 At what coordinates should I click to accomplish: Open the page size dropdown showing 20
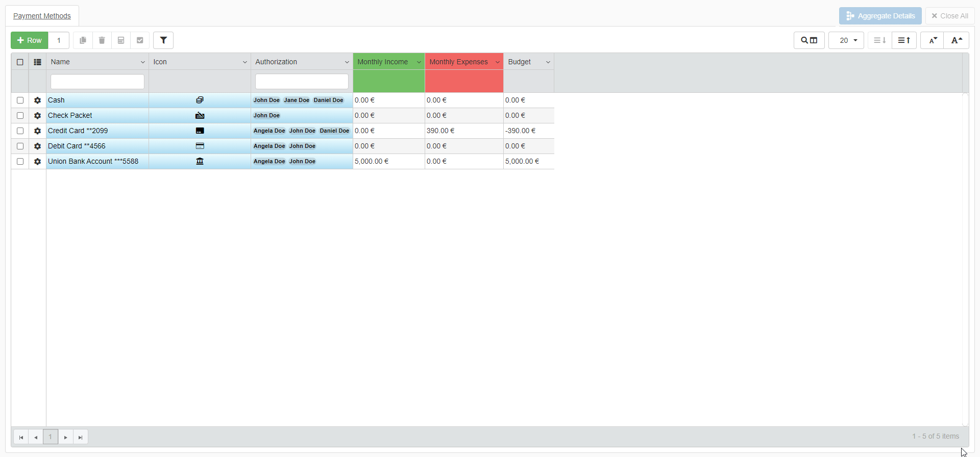coord(846,40)
